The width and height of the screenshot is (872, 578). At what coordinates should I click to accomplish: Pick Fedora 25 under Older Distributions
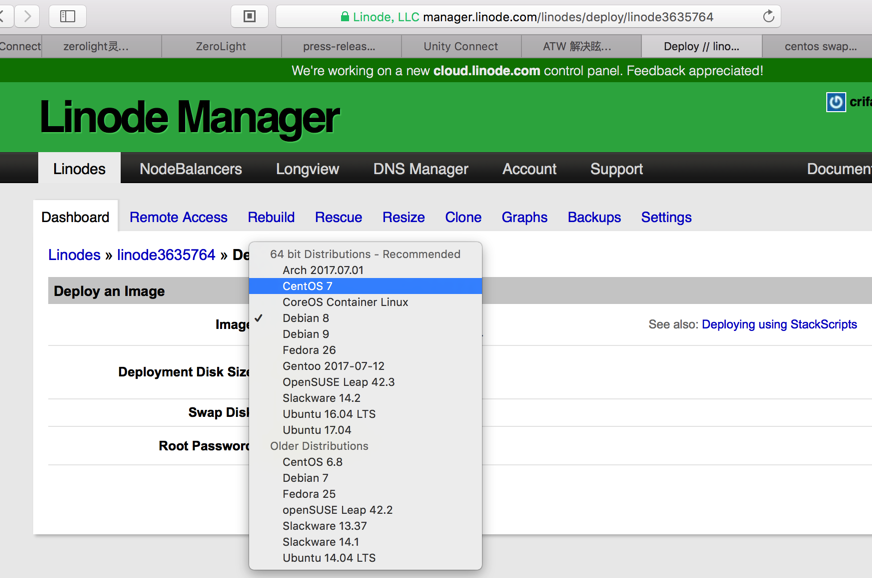[365, 494]
